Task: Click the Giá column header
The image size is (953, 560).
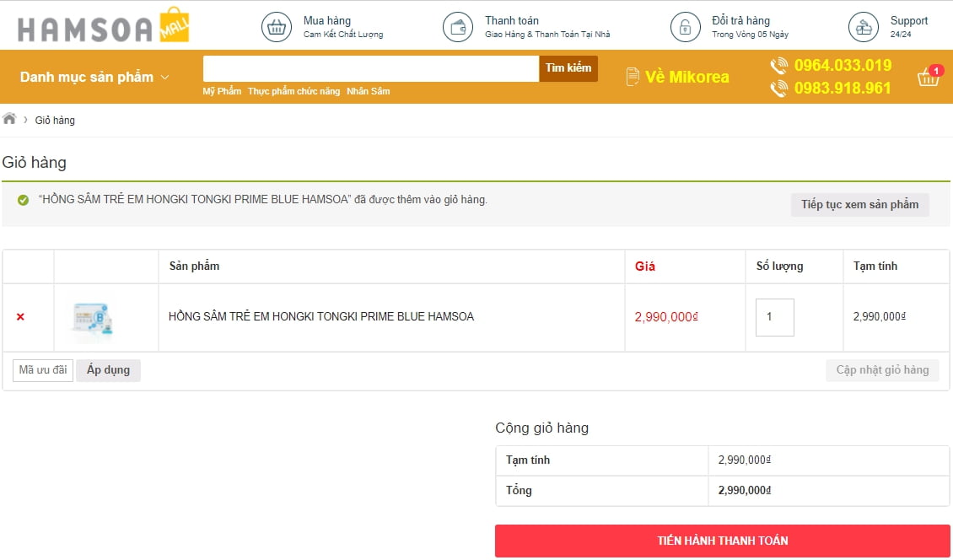Action: click(x=645, y=267)
